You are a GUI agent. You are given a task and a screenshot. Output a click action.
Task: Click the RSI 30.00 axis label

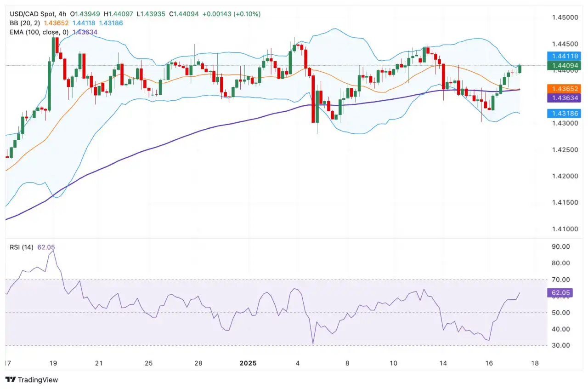click(561, 345)
